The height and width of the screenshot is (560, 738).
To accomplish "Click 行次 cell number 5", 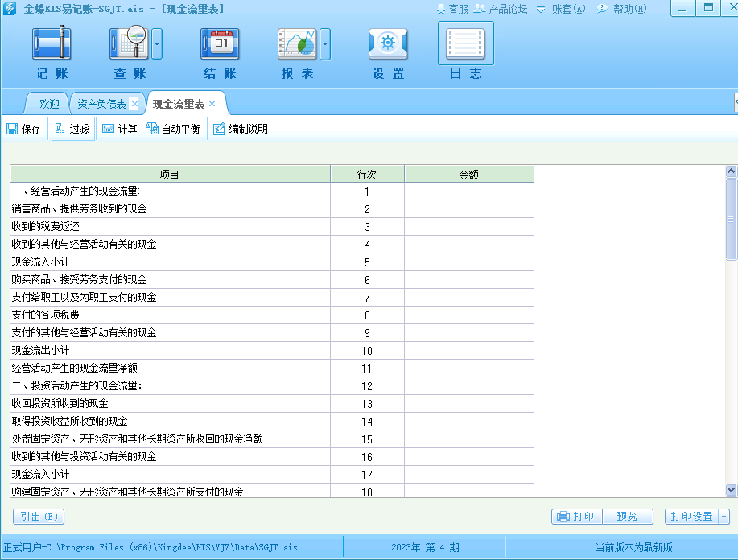I will 367,262.
